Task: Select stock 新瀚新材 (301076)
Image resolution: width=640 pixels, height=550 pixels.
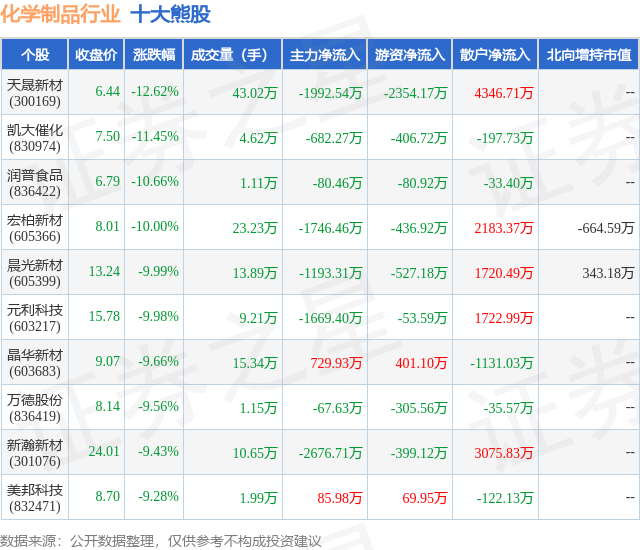Action: (35, 453)
